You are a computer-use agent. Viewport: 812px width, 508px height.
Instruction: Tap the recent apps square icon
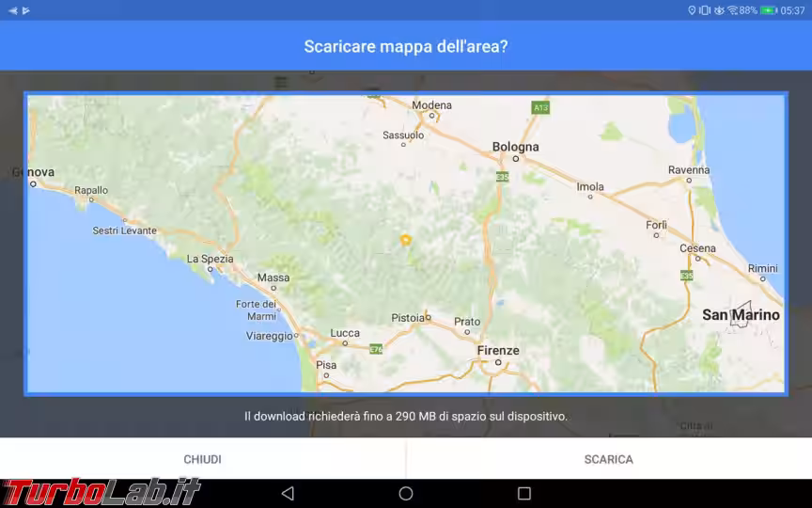coord(524,494)
